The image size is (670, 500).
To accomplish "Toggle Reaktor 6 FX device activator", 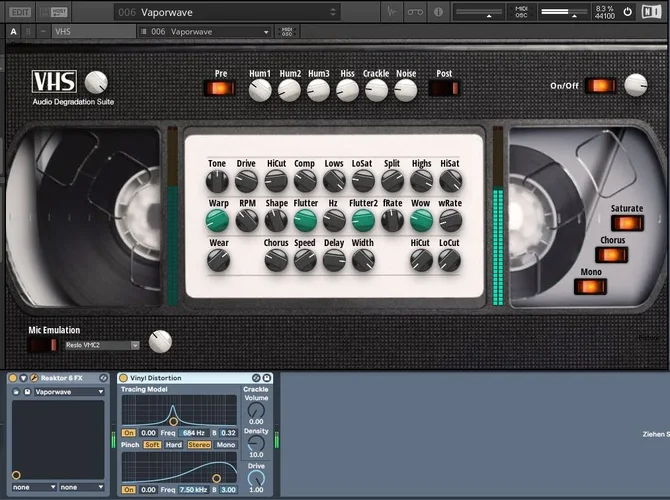I will pyautogui.click(x=13, y=378).
